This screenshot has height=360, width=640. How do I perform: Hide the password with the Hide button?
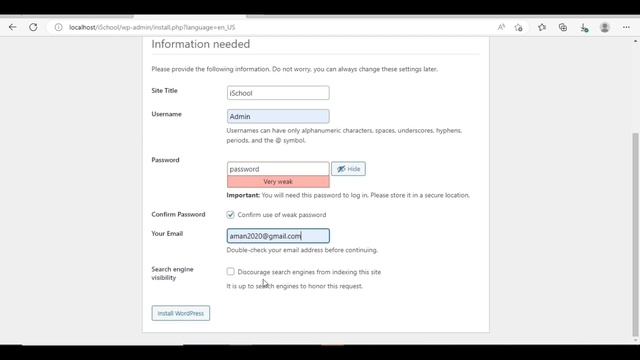tap(348, 169)
